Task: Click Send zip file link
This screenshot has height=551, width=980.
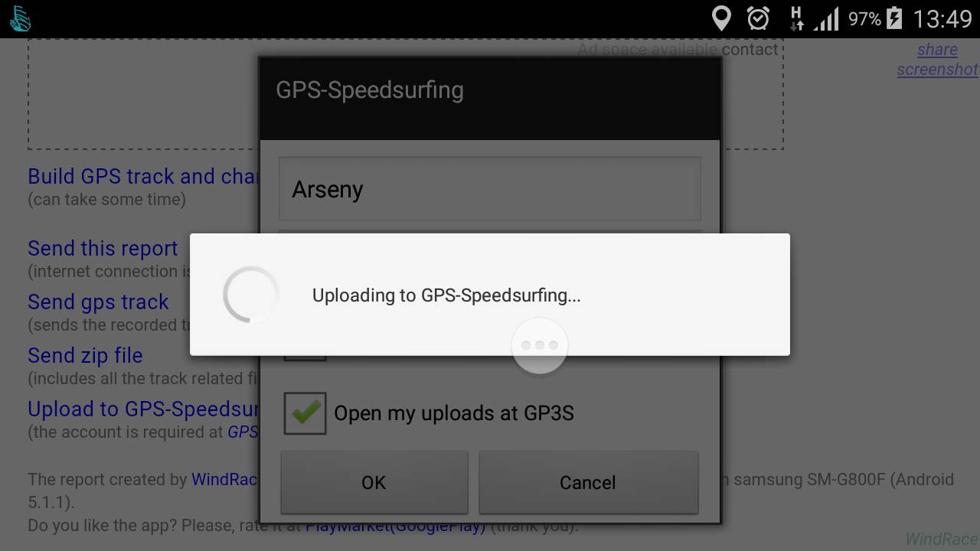Action: 85,356
